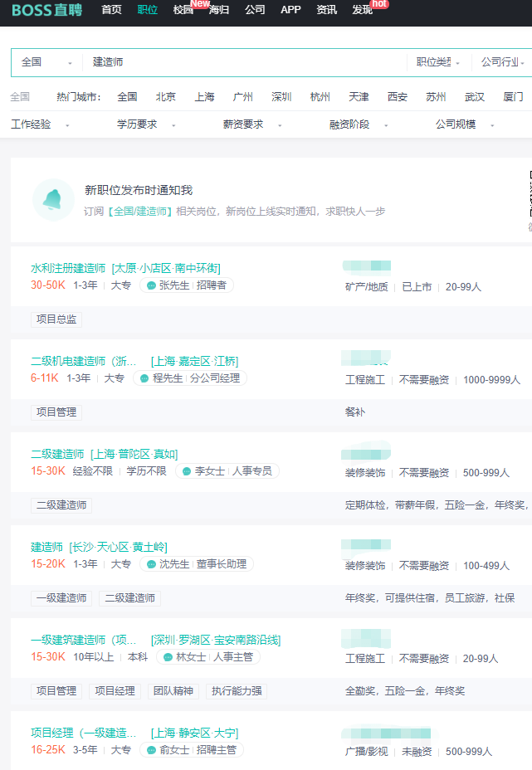The image size is (532, 770).
Task: Expand the 工作经验 filter
Action: (x=40, y=124)
